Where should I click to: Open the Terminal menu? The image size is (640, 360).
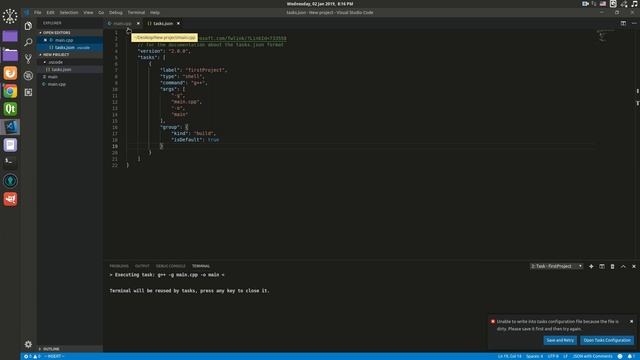coord(136,13)
